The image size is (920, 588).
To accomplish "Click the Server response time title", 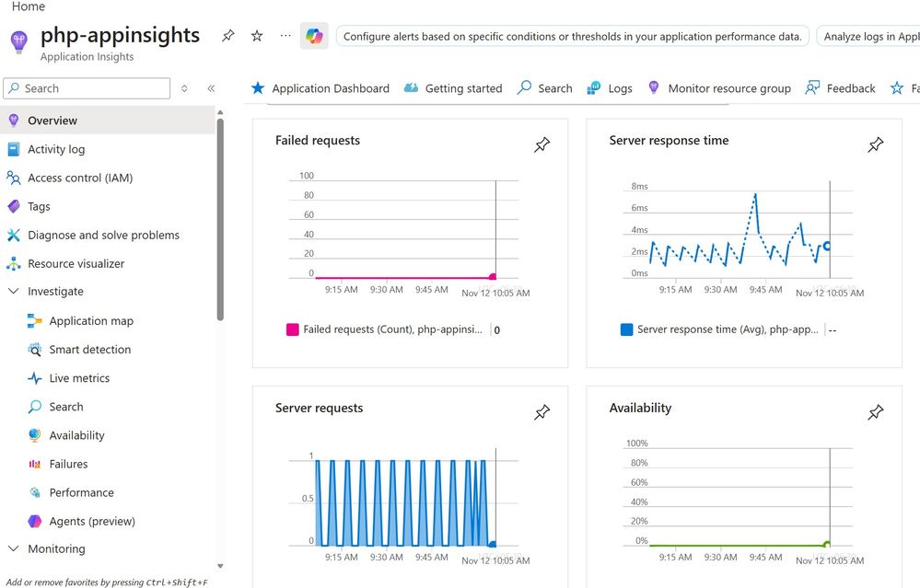I will tap(669, 140).
